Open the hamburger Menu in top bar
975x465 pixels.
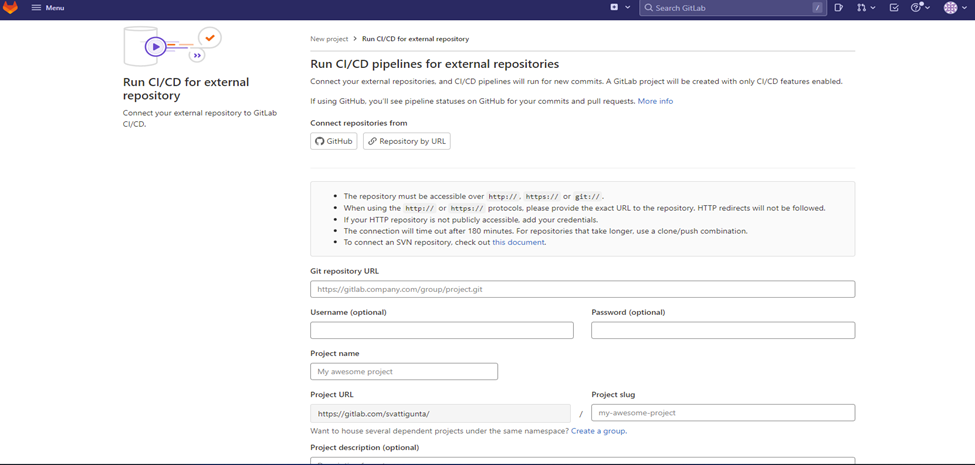tap(48, 8)
